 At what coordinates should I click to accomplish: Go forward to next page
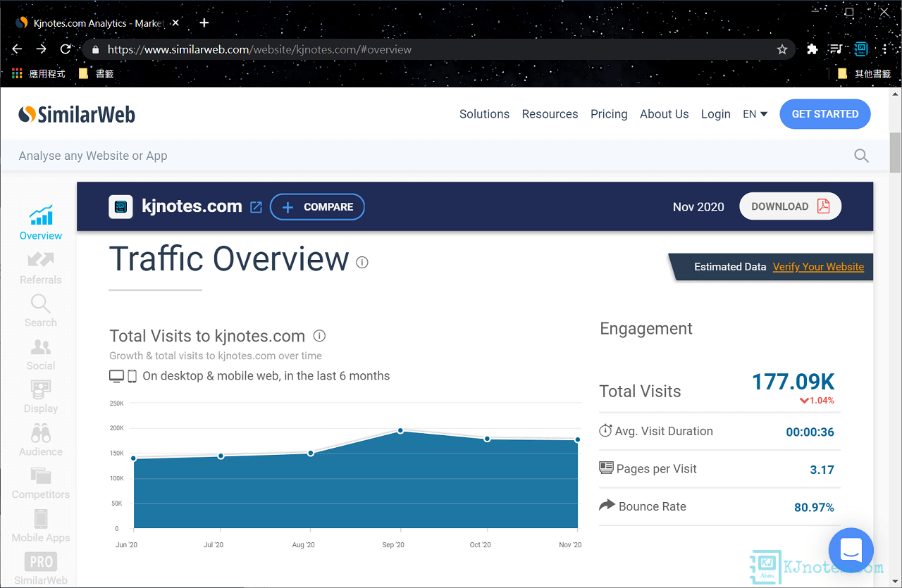(x=42, y=49)
